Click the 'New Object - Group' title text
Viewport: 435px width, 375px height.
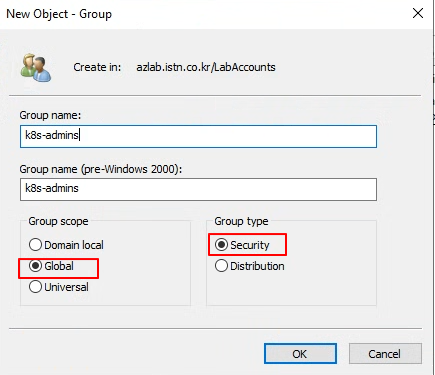pos(59,14)
